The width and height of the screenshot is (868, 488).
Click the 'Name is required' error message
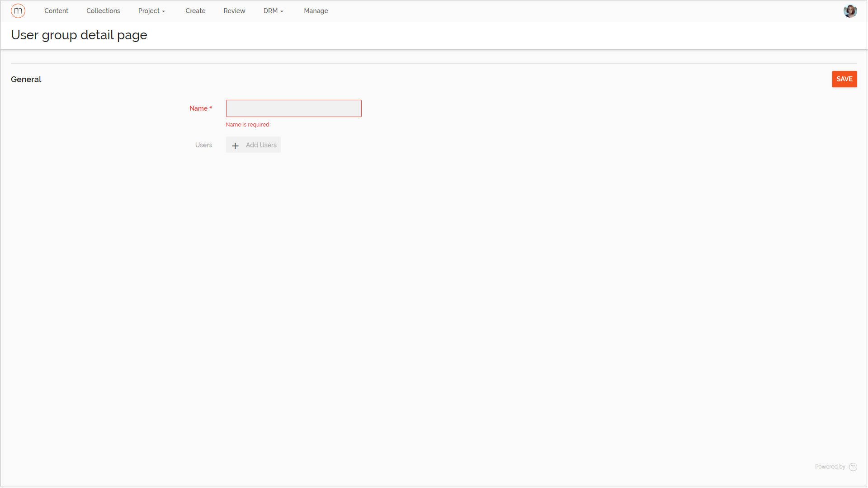point(247,125)
